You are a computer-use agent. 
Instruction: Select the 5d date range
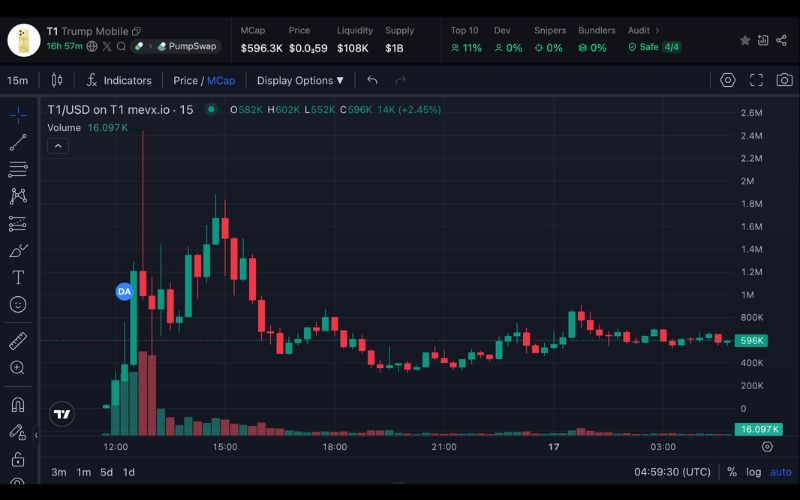(106, 472)
